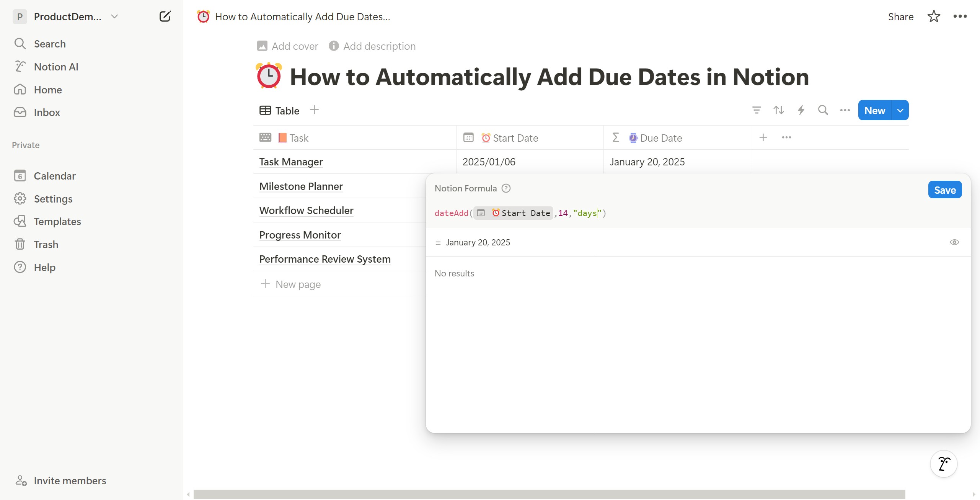
Task: Click the Due Date column header
Action: click(x=677, y=138)
